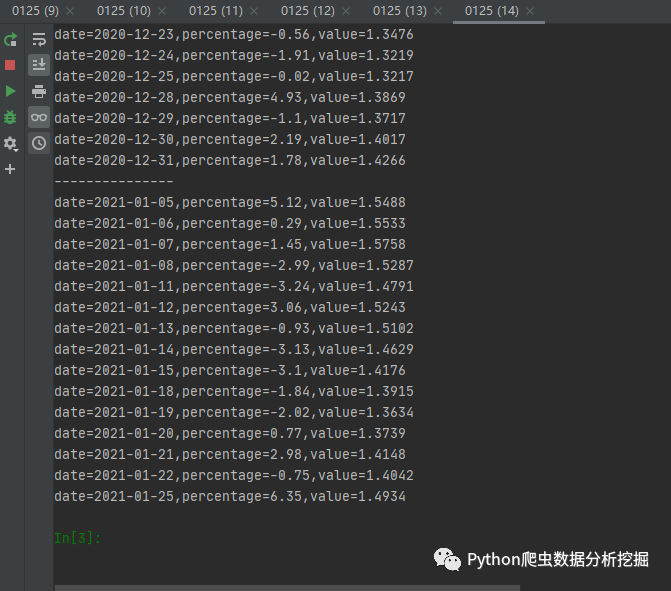Close the 0125 (14) tab
This screenshot has width=671, height=591.
(530, 12)
